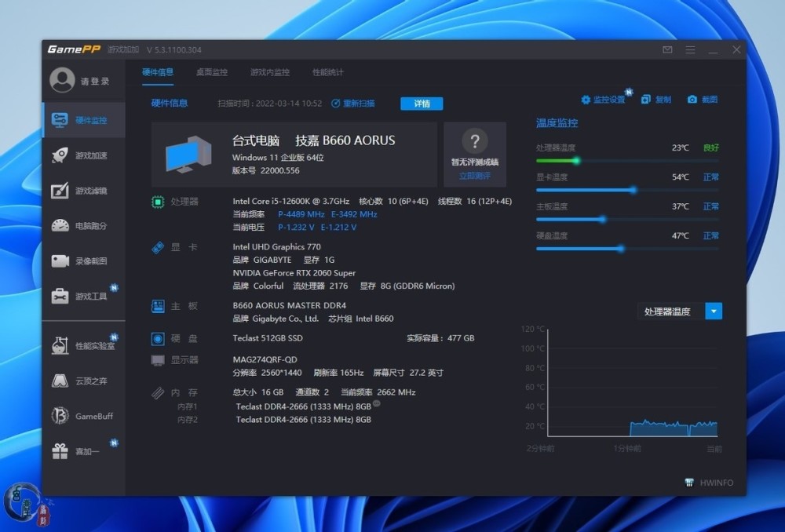Click the 硬盘温度 temperature bar
Viewport: 785px width, 532px height.
click(x=627, y=249)
